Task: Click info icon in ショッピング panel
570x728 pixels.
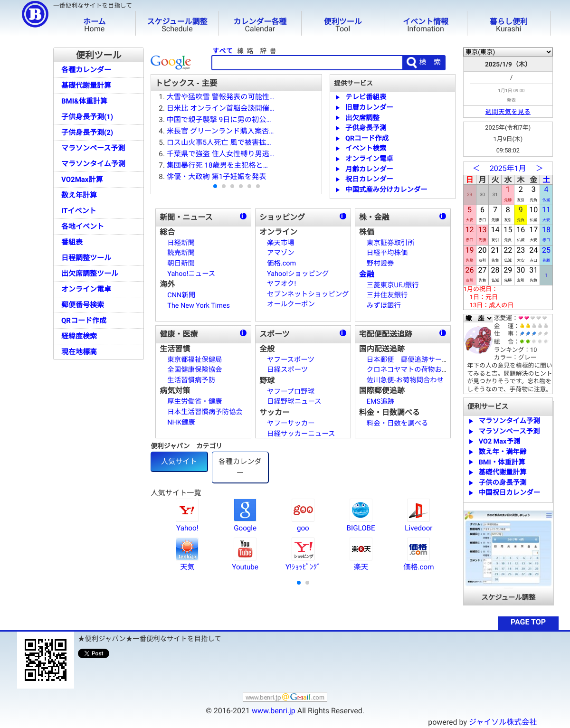Action: tap(343, 216)
